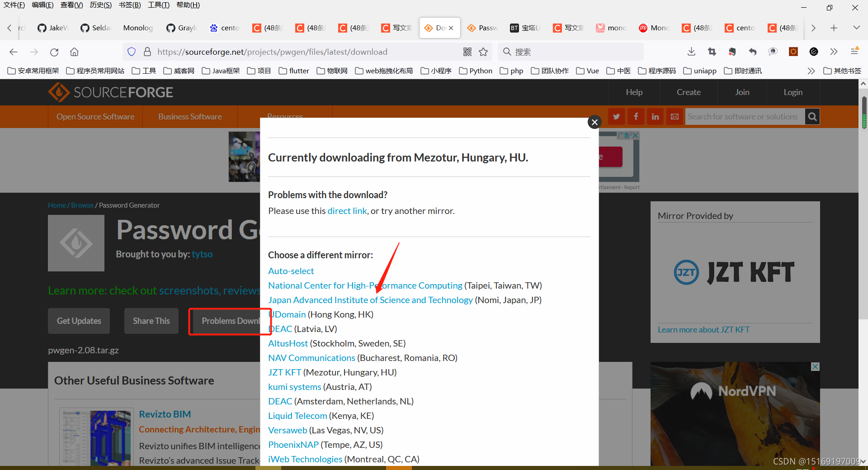Open the 书签 menu
Viewport: 868px width, 470px height.
point(130,5)
